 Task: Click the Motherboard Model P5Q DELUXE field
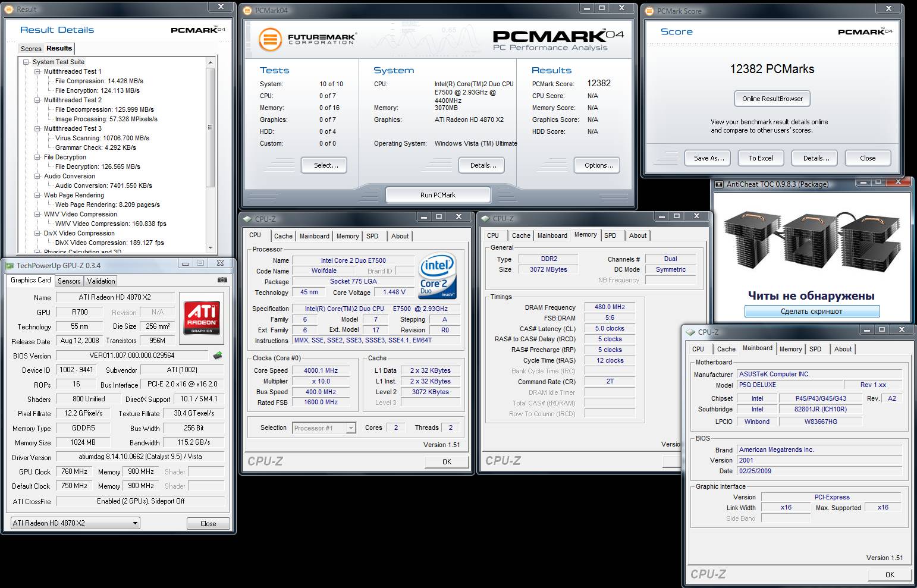[790, 385]
